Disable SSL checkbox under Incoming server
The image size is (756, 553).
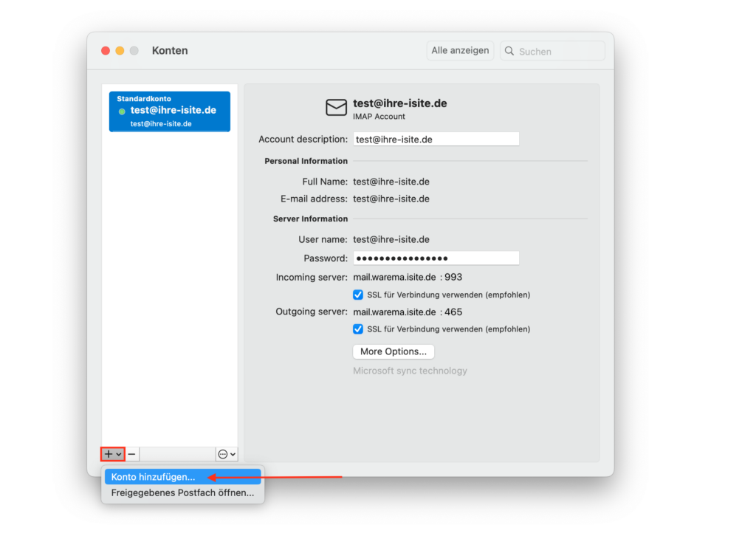click(x=358, y=295)
